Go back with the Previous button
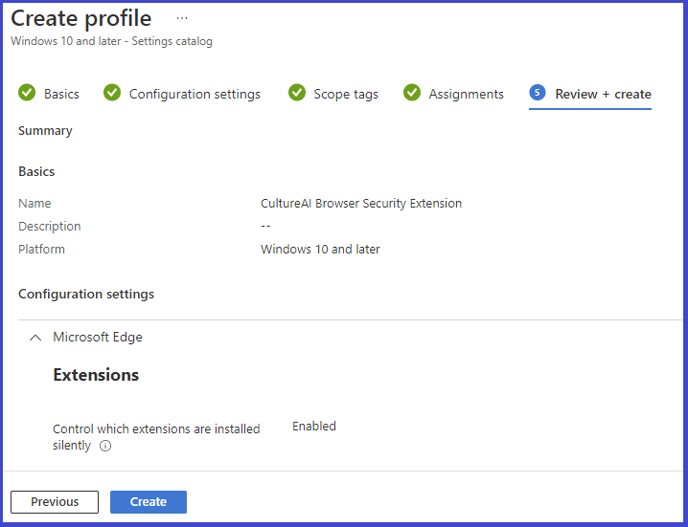Image resolution: width=688 pixels, height=527 pixels. coord(55,502)
